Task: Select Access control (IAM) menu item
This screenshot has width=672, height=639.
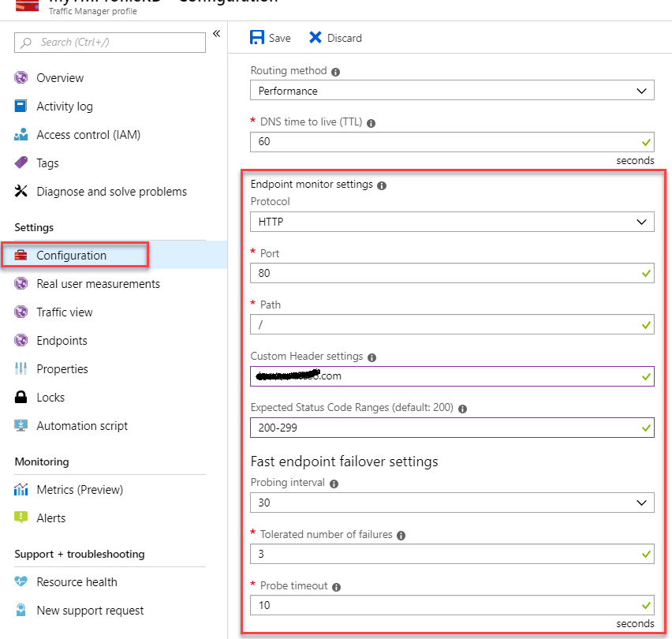Action: click(x=88, y=135)
